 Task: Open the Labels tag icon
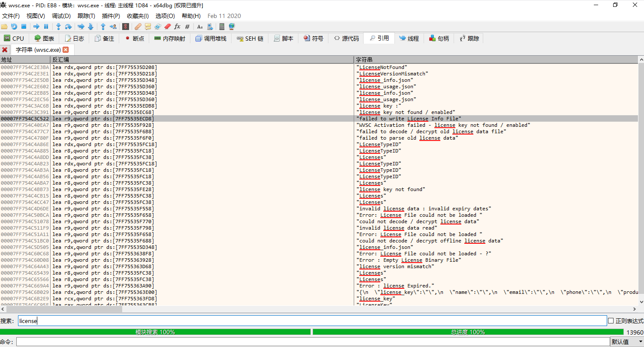157,27
